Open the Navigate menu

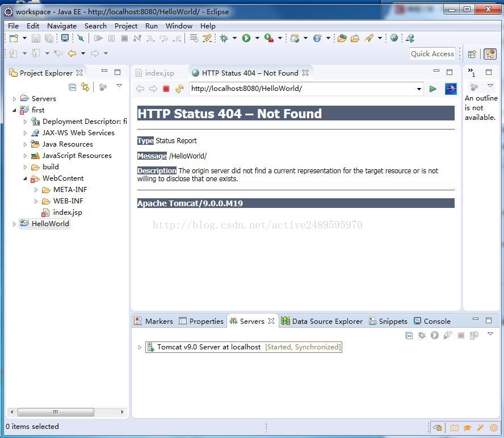click(x=62, y=26)
